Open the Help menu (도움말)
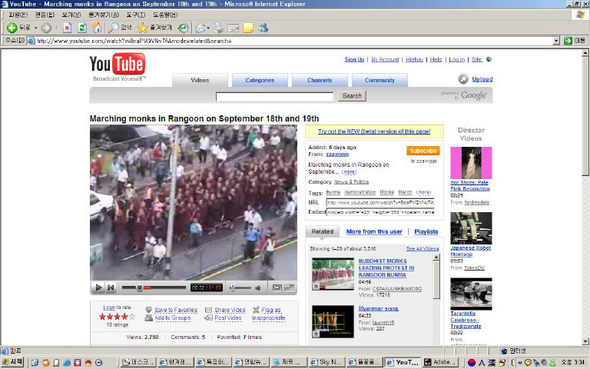This screenshot has width=590, height=369. (165, 15)
